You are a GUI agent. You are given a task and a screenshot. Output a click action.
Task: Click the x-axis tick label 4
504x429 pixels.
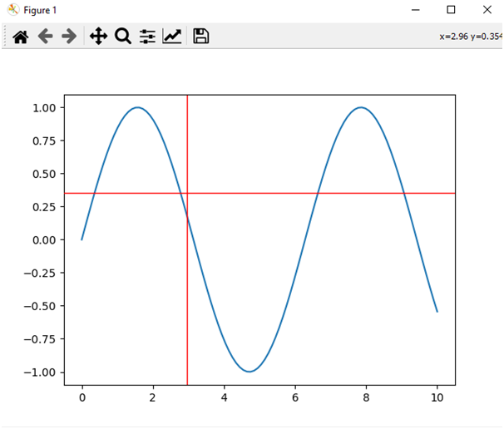point(224,397)
